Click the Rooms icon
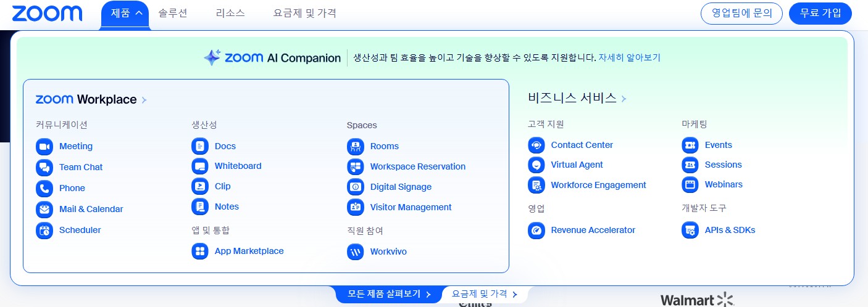 [x=356, y=147]
